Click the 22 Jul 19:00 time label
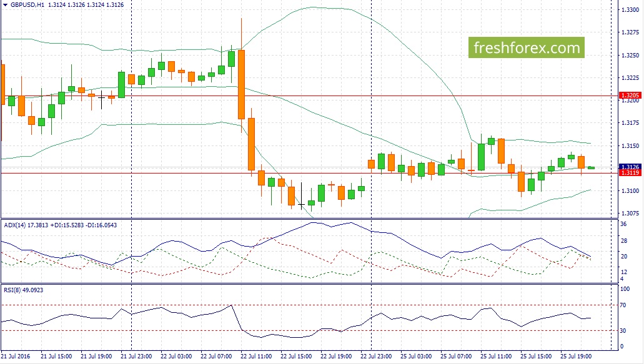 coord(336,357)
